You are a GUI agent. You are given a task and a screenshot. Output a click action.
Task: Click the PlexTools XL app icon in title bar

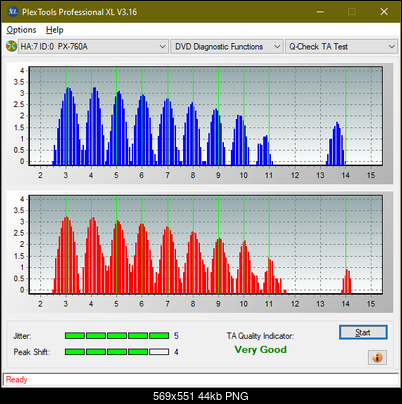[x=12, y=12]
